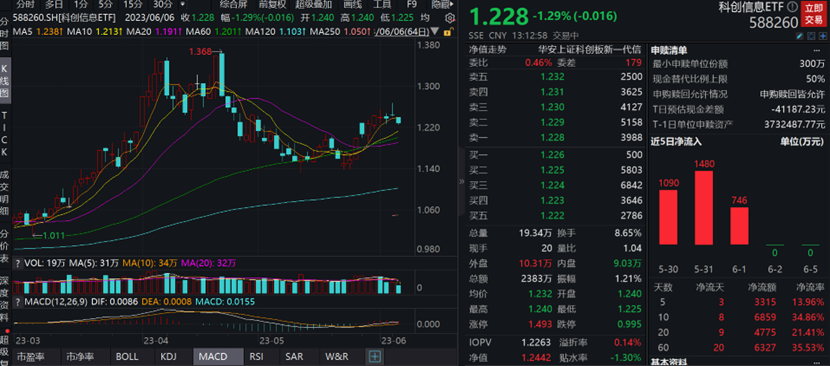Open the 成交明细 sidebar tab
This screenshot has width=830, height=366.
tap(4, 194)
